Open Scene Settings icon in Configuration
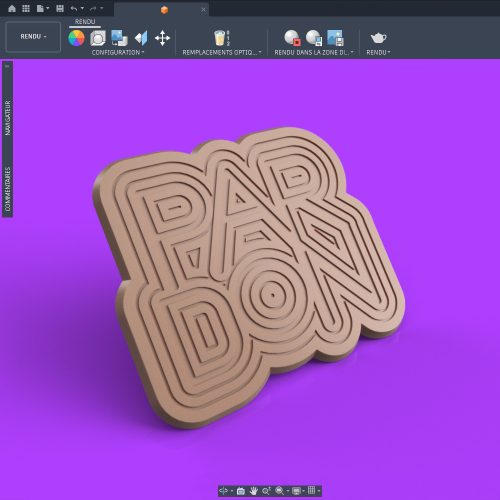Image resolution: width=500 pixels, height=500 pixels. 98,38
